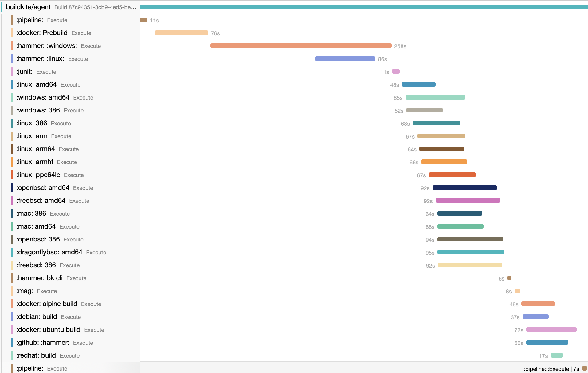The width and height of the screenshot is (588, 373).
Task: Click the 95s teal execution bar
Action: (x=470, y=252)
